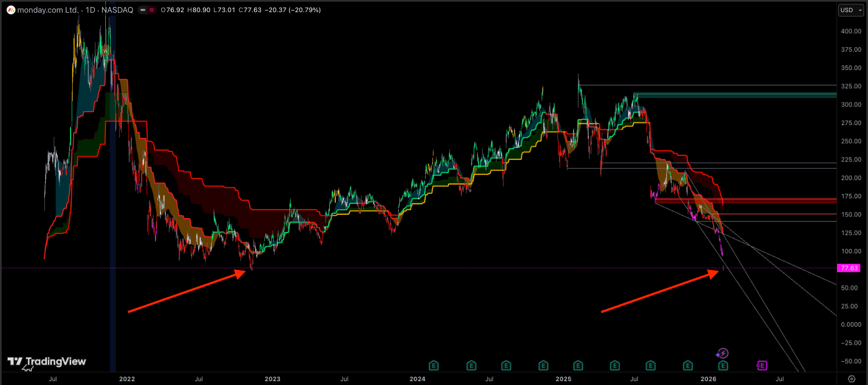868x385 pixels.
Task: Click the −25.00 price scale label
Action: click(851, 343)
